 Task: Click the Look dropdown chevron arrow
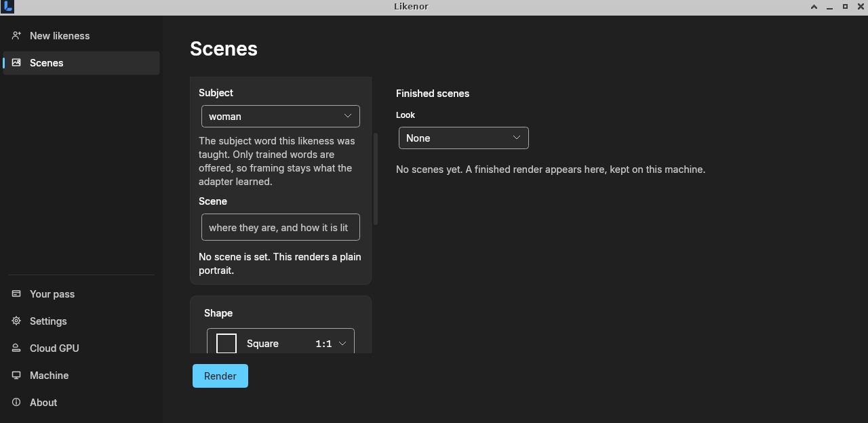[517, 138]
